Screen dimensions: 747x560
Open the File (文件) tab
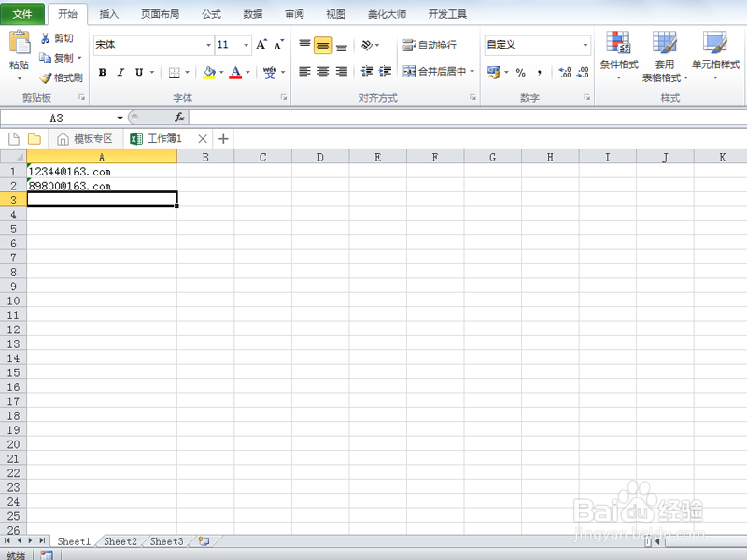(22, 14)
